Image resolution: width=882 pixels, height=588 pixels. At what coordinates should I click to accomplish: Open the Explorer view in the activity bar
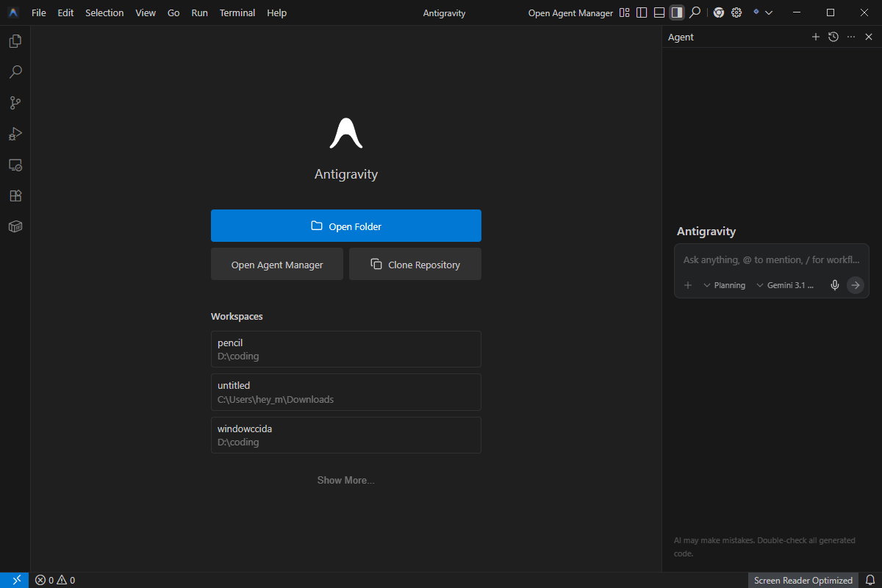click(x=15, y=41)
